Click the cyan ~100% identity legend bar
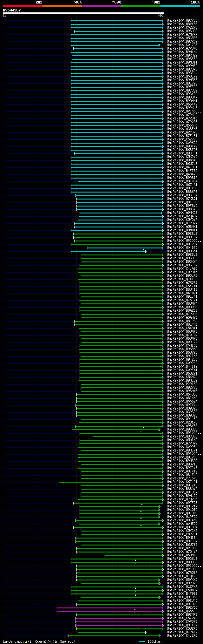This screenshot has width=203, height=644. point(180,5)
